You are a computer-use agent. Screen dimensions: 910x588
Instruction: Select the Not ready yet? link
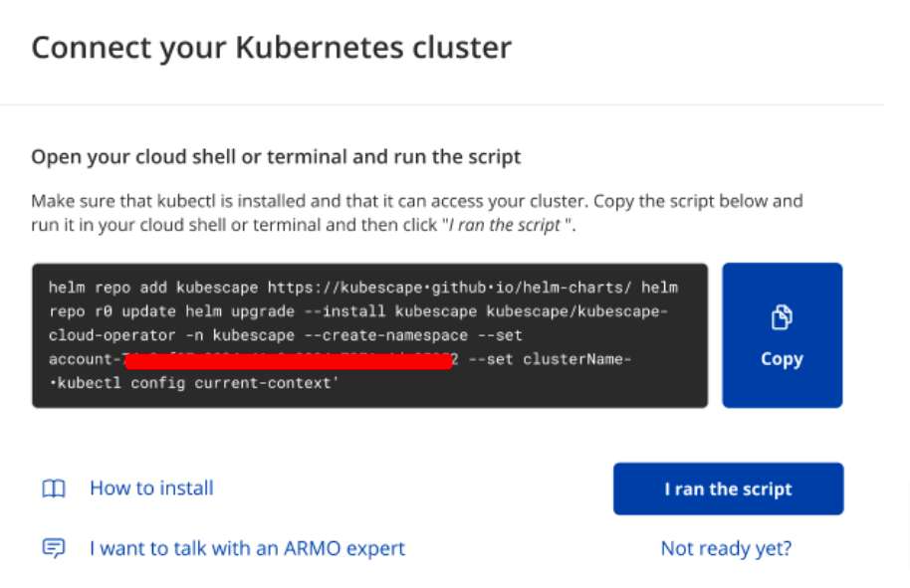(726, 548)
